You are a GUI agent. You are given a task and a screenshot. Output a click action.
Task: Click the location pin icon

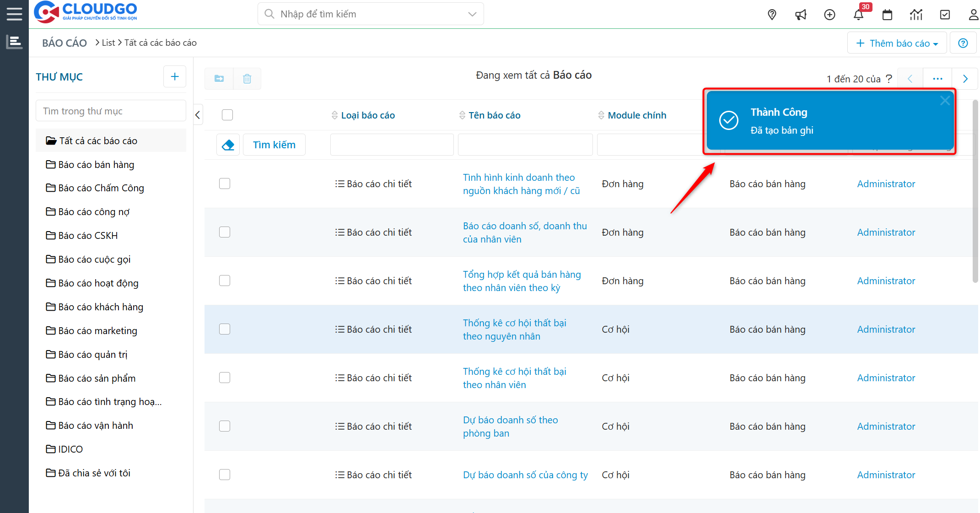click(x=772, y=15)
